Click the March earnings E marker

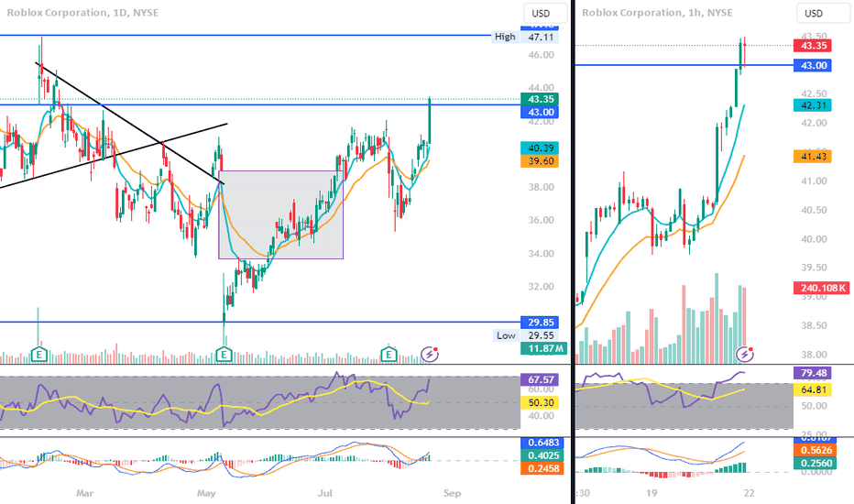[38, 355]
